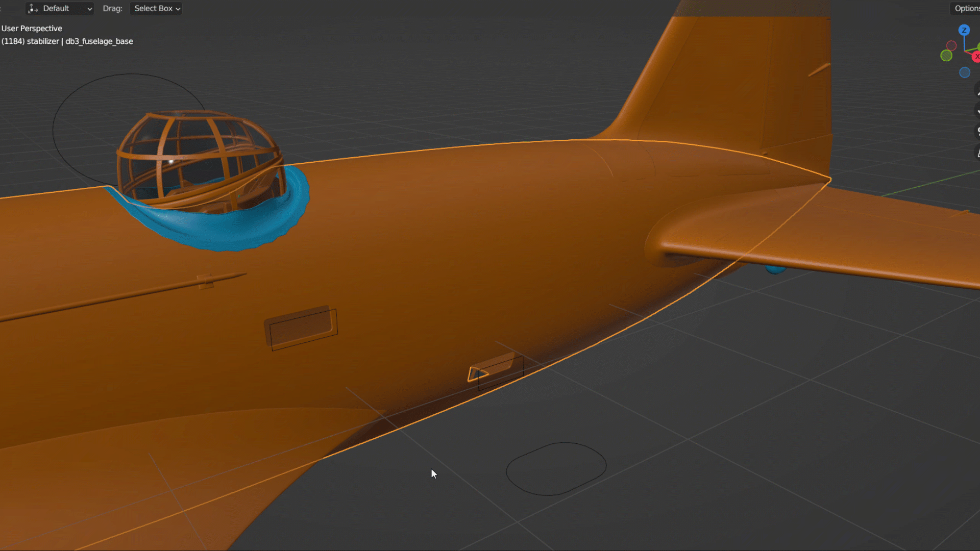This screenshot has width=980, height=551.
Task: Click the dim green negative Y gizmo circle
Action: pos(946,56)
